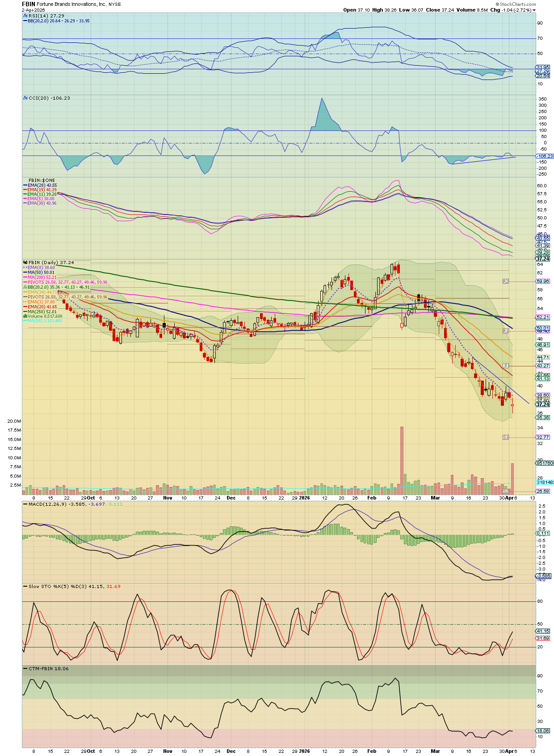This screenshot has width=554, height=756.
Task: Click the R1 pivot marker box
Action: tap(506, 331)
